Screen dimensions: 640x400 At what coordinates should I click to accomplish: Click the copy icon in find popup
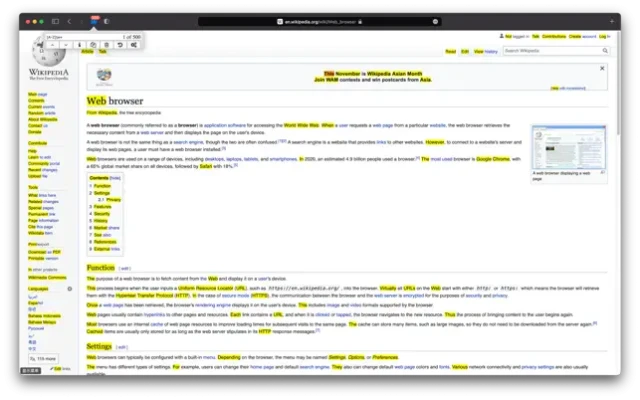point(93,45)
